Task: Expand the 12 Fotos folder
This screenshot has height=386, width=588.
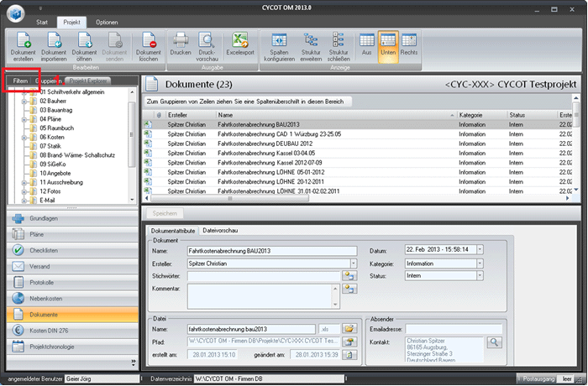Action: point(24,191)
